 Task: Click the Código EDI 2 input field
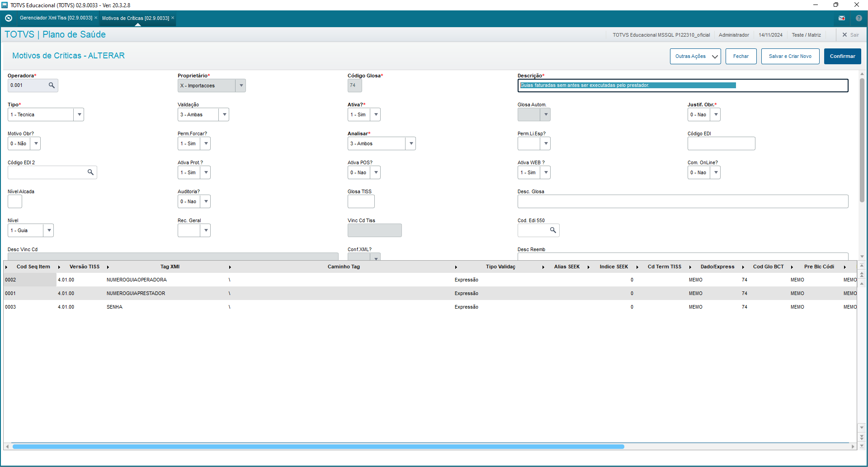pyautogui.click(x=47, y=172)
